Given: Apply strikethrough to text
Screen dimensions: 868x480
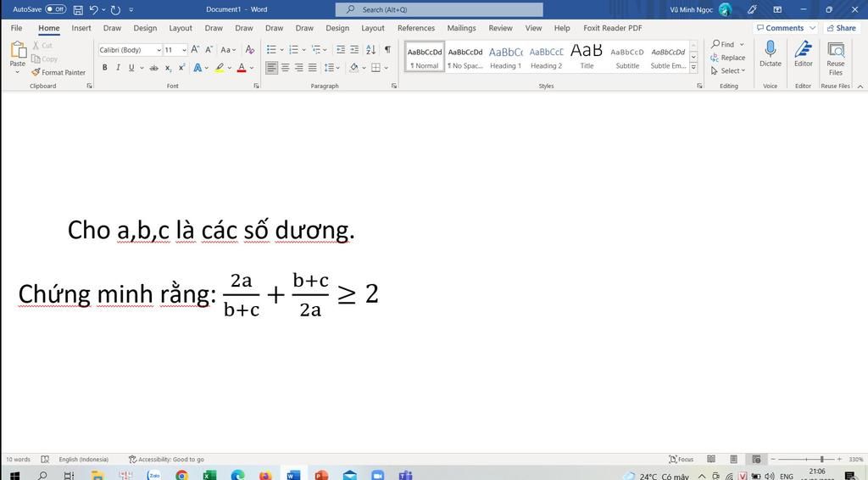Looking at the screenshot, I should pos(154,68).
